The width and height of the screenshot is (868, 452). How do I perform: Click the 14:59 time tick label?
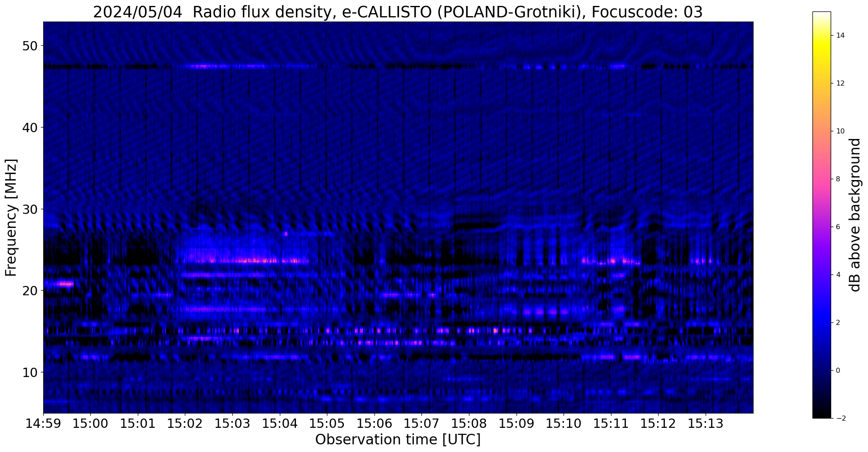click(x=43, y=424)
